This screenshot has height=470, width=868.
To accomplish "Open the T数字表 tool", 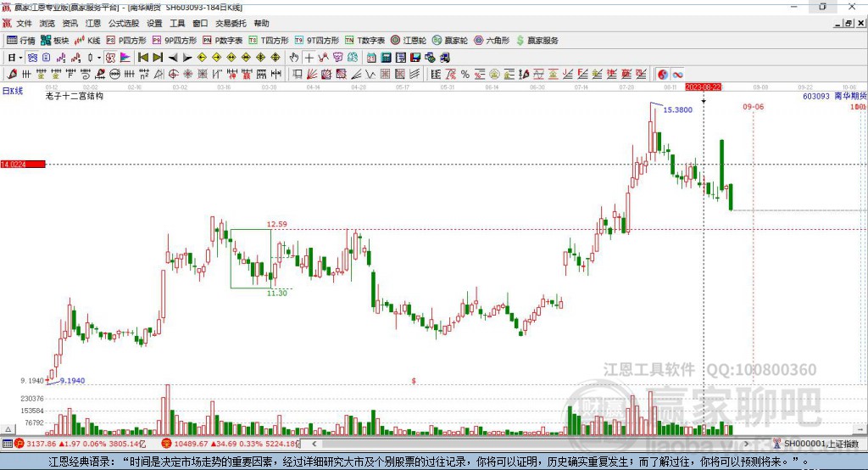I will (364, 41).
